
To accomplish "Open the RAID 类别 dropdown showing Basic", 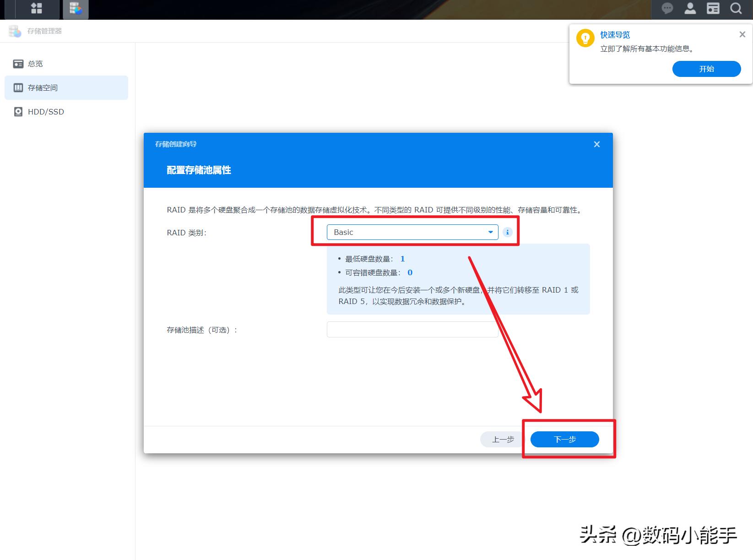I will click(x=412, y=232).
